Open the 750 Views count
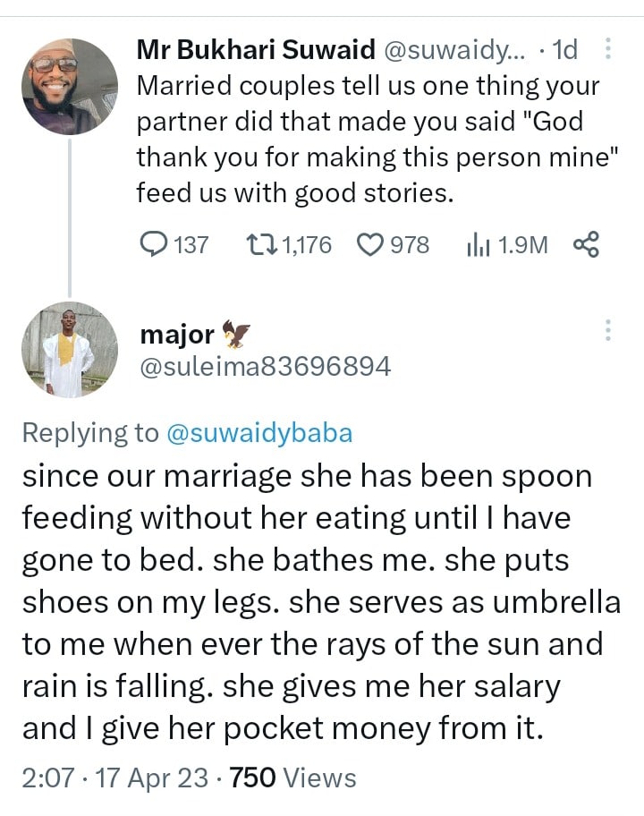 pyautogui.click(x=292, y=778)
